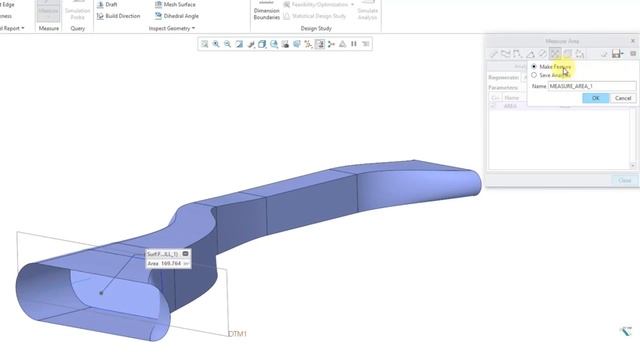Screen dimensions: 640x360
Task: Open the Feasibility/Optimization dropdown arrow
Action: pyautogui.click(x=352, y=4)
